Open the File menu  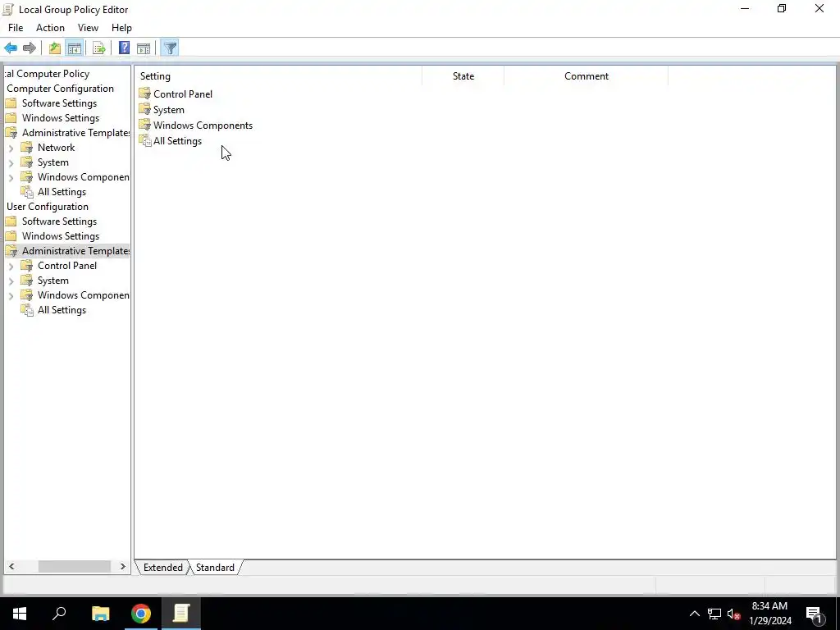tap(16, 28)
